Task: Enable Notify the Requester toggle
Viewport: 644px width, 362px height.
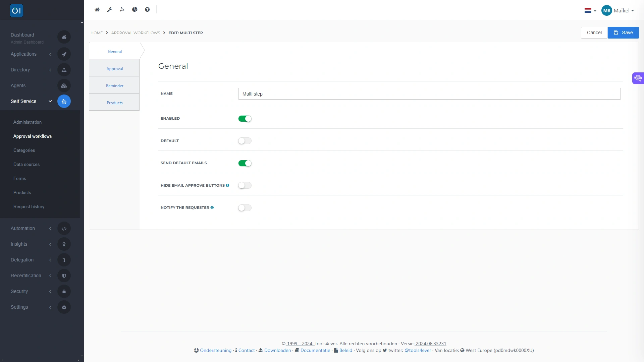Action: pos(245,208)
